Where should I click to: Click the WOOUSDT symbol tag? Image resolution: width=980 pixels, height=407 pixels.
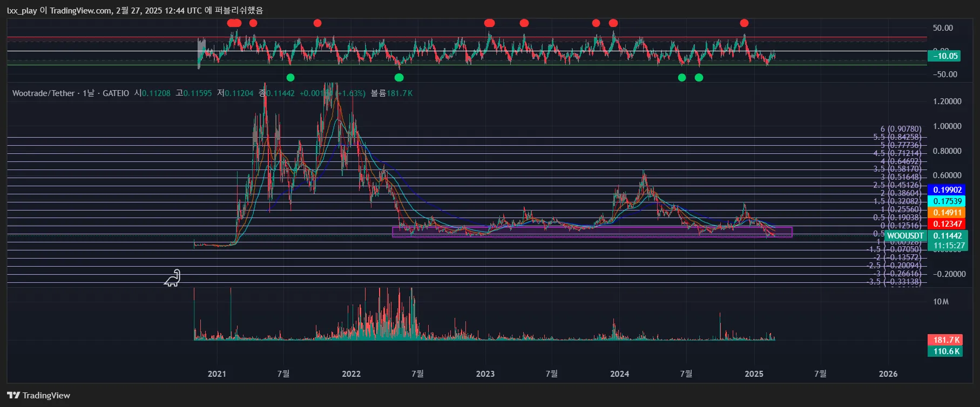point(905,236)
